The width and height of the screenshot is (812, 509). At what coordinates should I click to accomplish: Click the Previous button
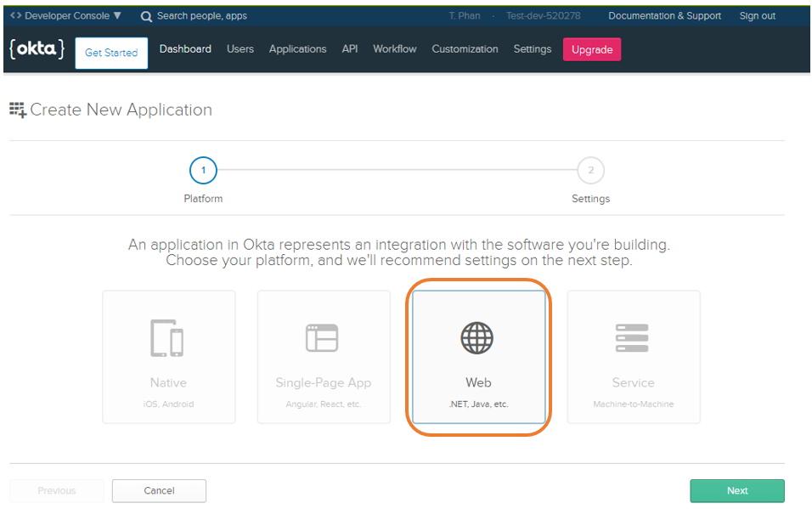[x=56, y=491]
